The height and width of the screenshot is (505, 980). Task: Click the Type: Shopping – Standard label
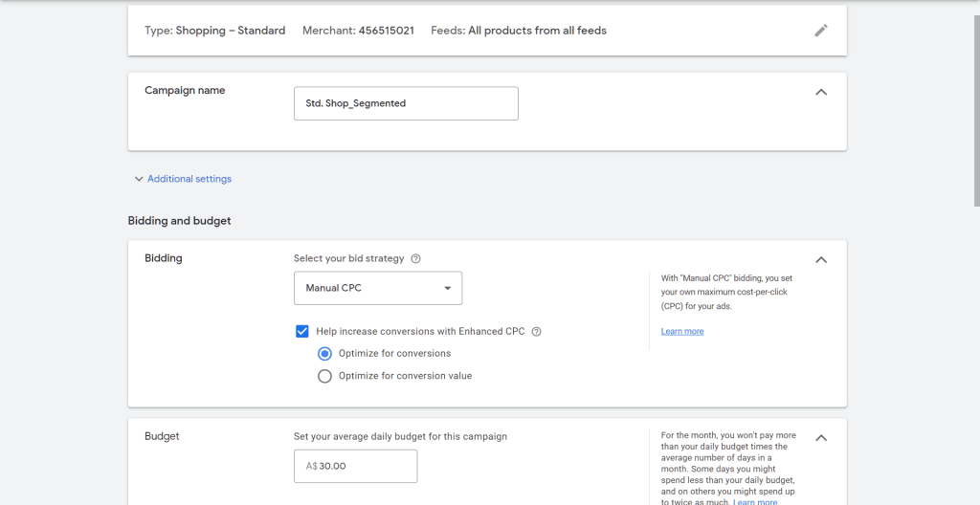(x=214, y=31)
